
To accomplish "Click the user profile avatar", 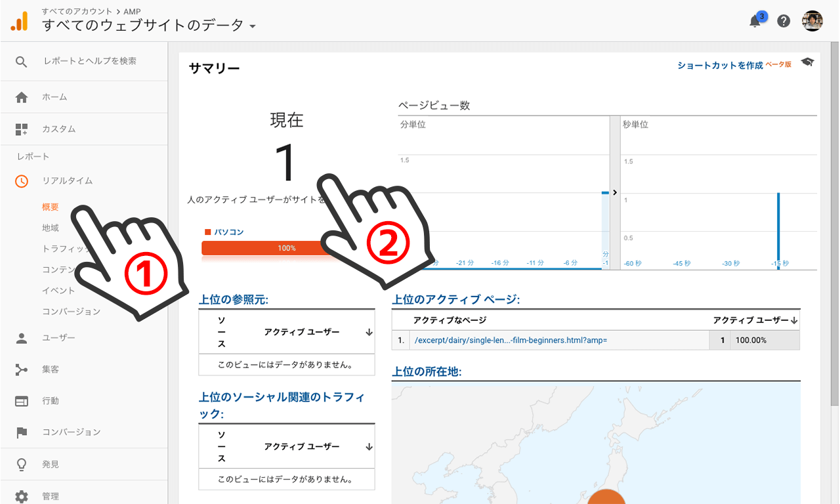I will click(x=812, y=21).
